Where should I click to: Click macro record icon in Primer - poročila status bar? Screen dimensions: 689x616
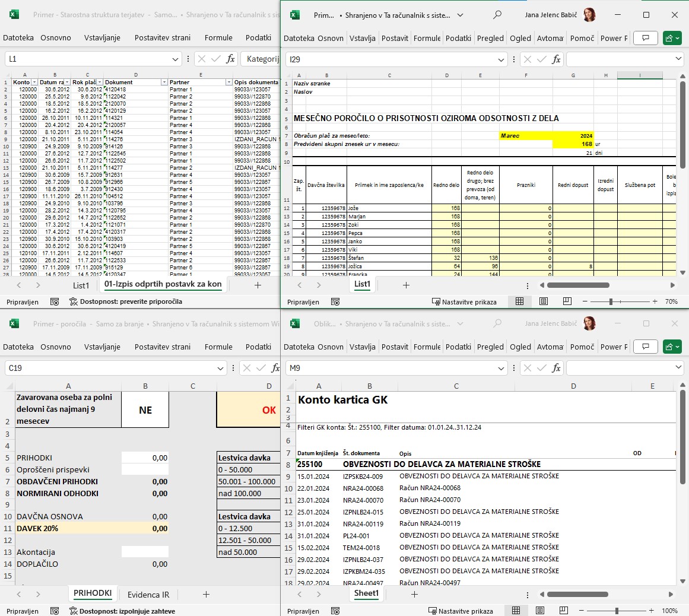click(55, 611)
